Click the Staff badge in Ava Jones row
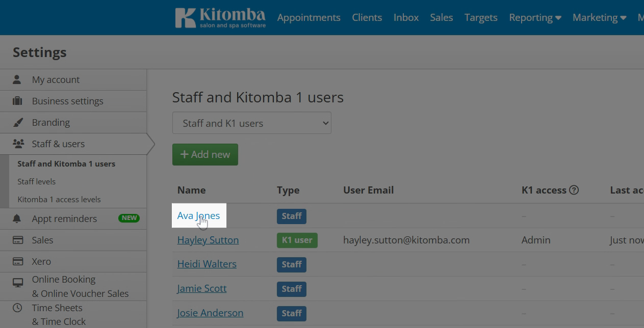 pos(292,216)
